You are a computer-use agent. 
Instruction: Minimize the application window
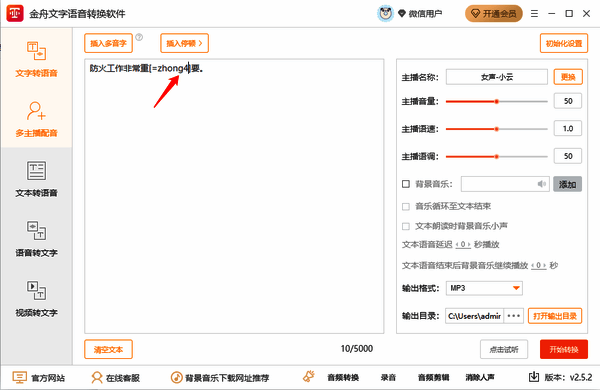tap(551, 14)
